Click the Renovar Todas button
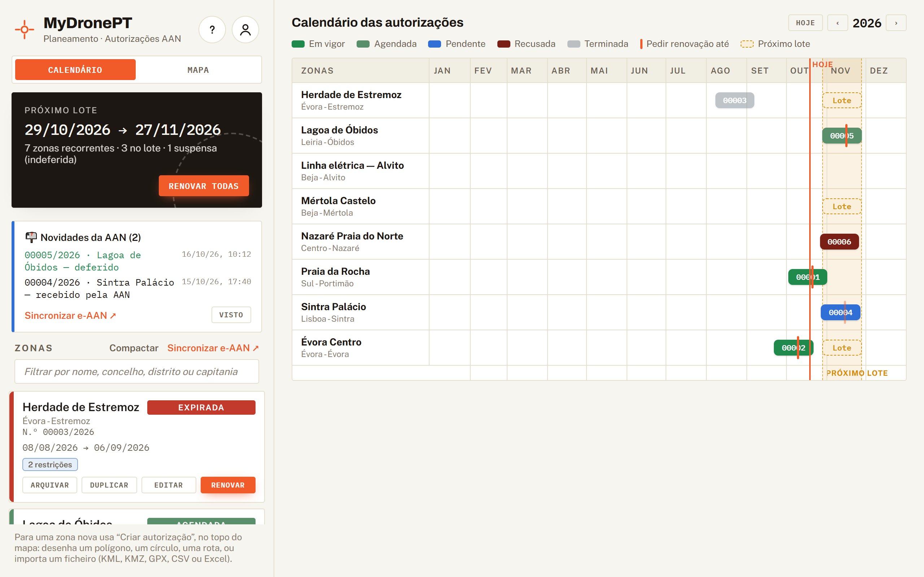This screenshot has height=577, width=924. click(x=204, y=186)
